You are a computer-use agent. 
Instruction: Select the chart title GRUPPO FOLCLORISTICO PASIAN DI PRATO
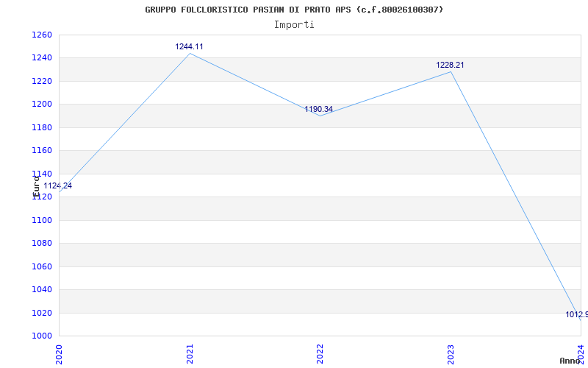(x=294, y=10)
